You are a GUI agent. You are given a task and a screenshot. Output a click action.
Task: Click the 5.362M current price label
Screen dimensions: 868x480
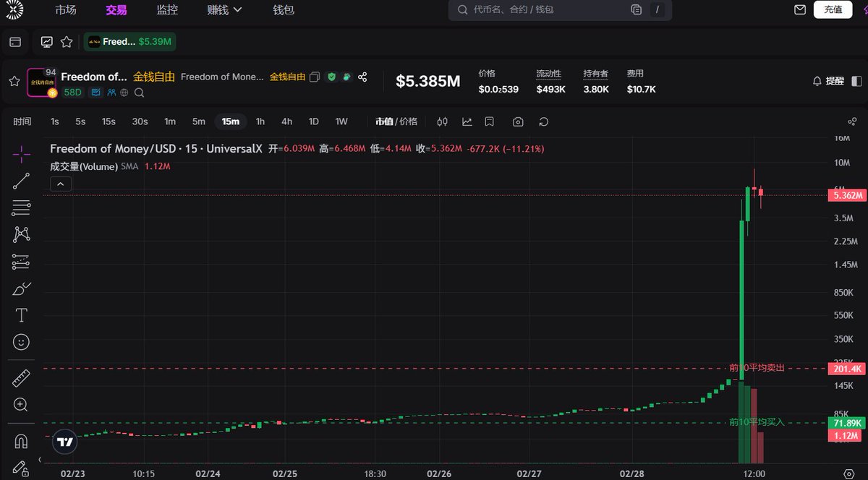tap(846, 195)
